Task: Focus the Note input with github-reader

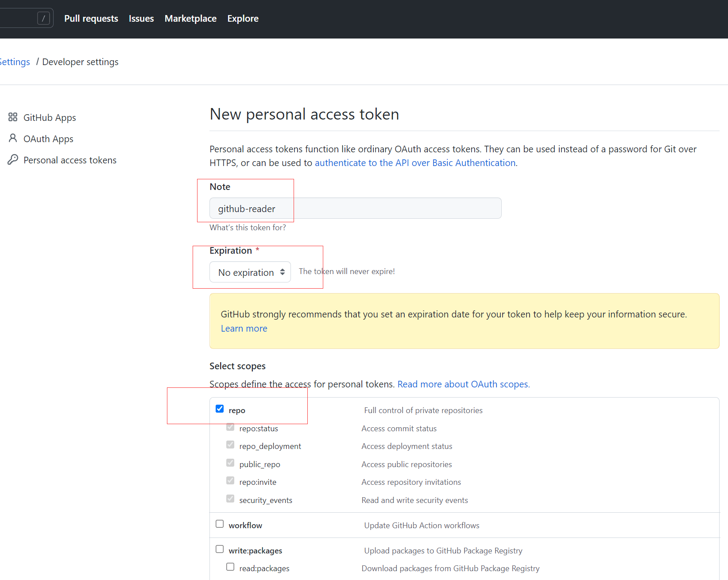Action: coord(356,208)
